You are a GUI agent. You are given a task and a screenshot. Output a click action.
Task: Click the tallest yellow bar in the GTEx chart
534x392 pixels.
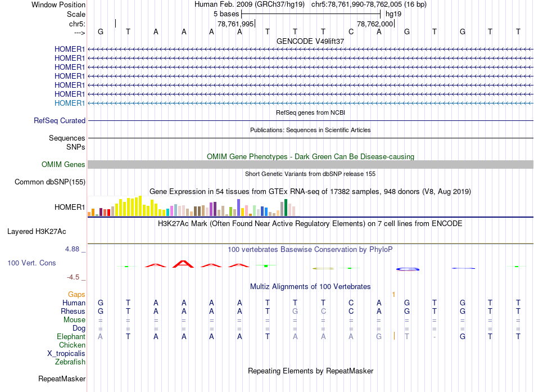coord(140,206)
